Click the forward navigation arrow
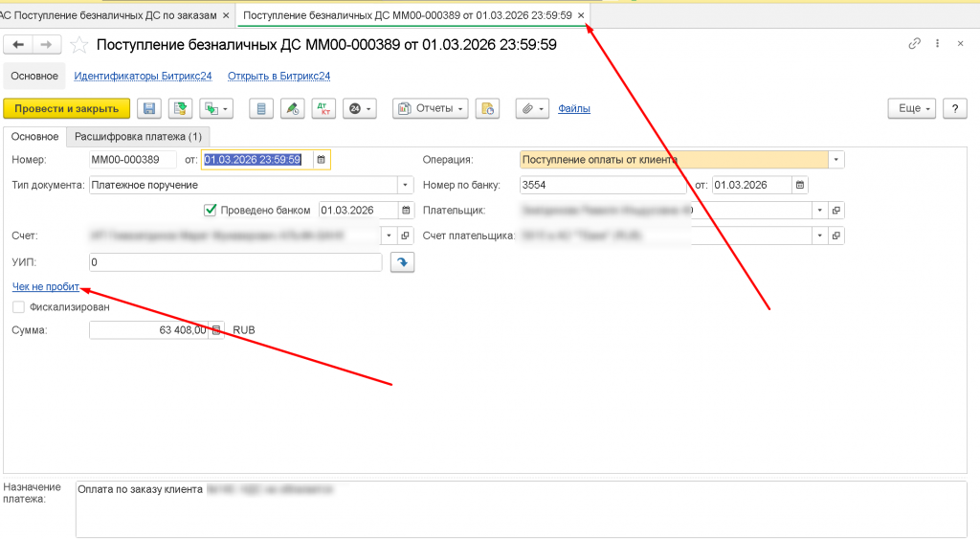The image size is (980, 539). pos(46,44)
